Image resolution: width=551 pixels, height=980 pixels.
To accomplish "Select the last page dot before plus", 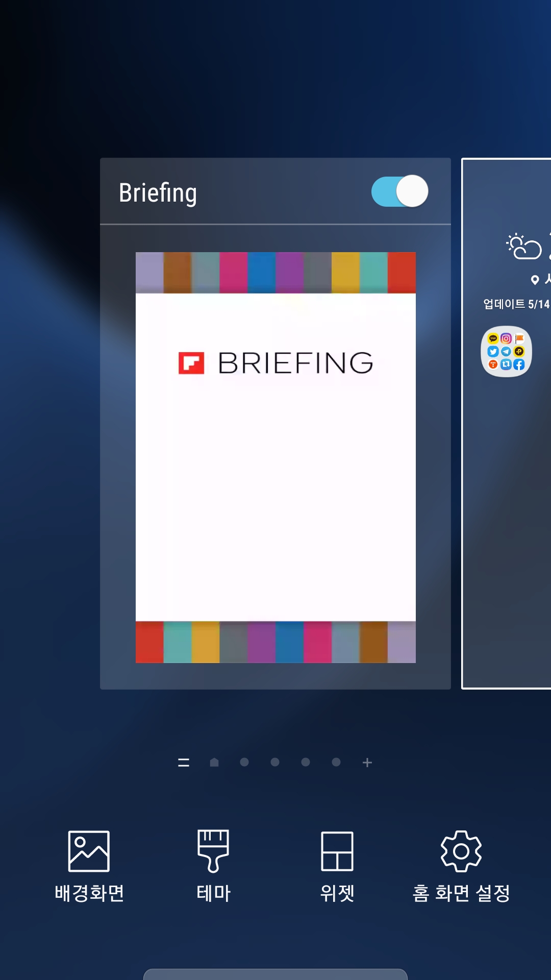I will (336, 763).
